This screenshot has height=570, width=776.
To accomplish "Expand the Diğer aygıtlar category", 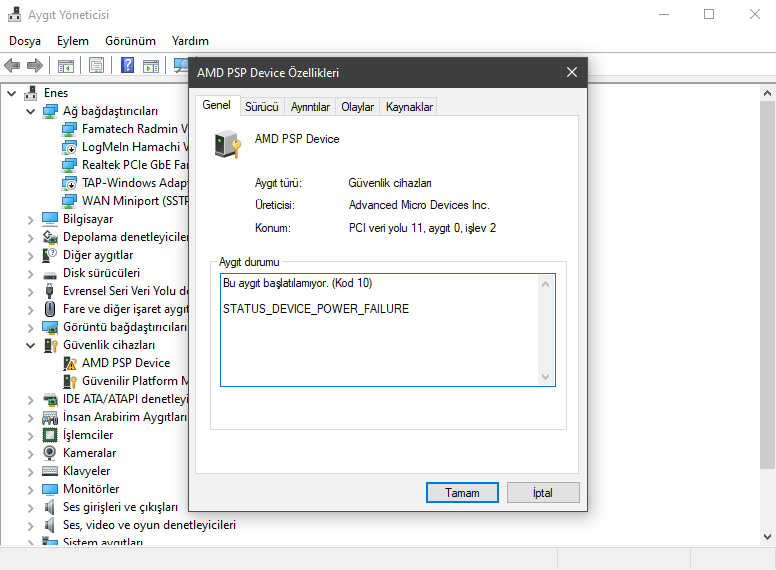I will coord(31,256).
